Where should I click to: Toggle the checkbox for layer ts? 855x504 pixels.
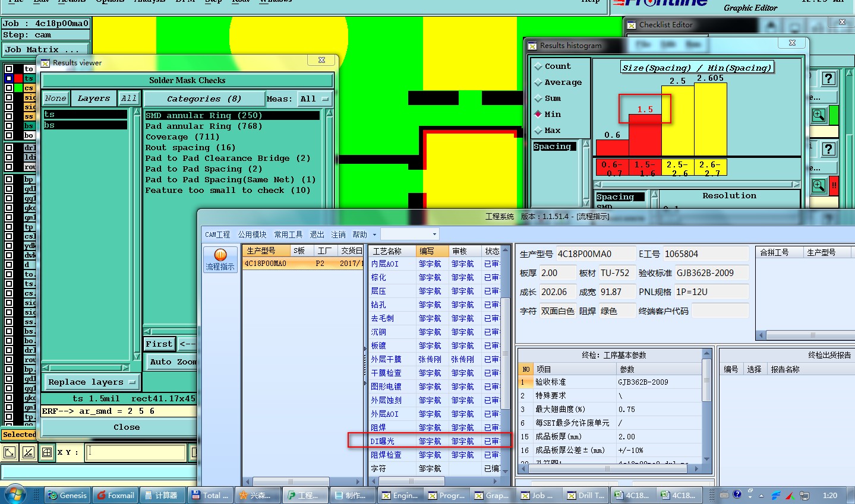click(9, 78)
